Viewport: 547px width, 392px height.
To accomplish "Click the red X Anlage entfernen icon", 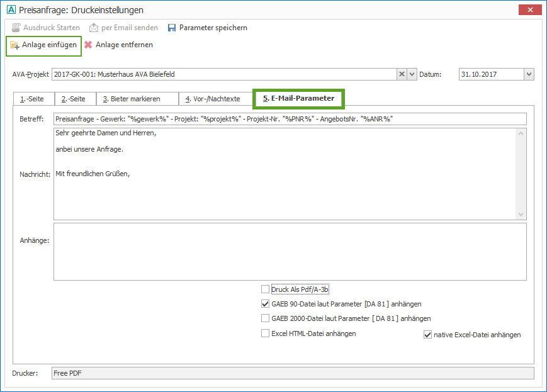I will coord(88,45).
